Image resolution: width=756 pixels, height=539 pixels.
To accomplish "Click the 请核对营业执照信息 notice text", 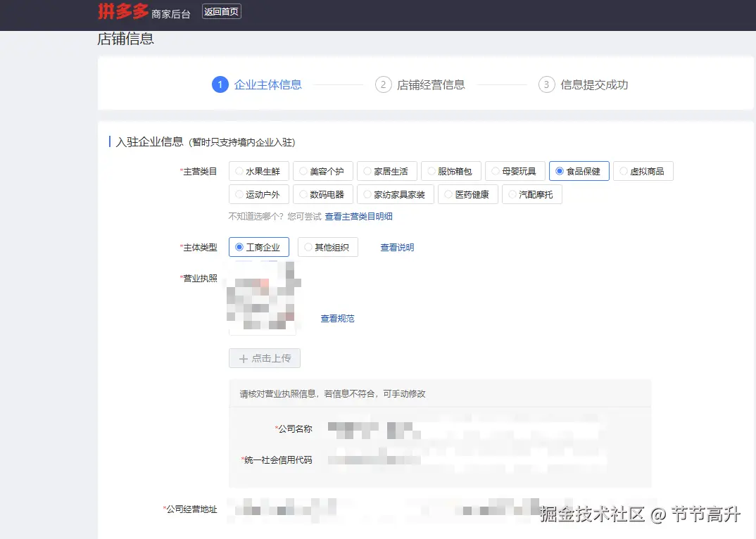I will [333, 394].
